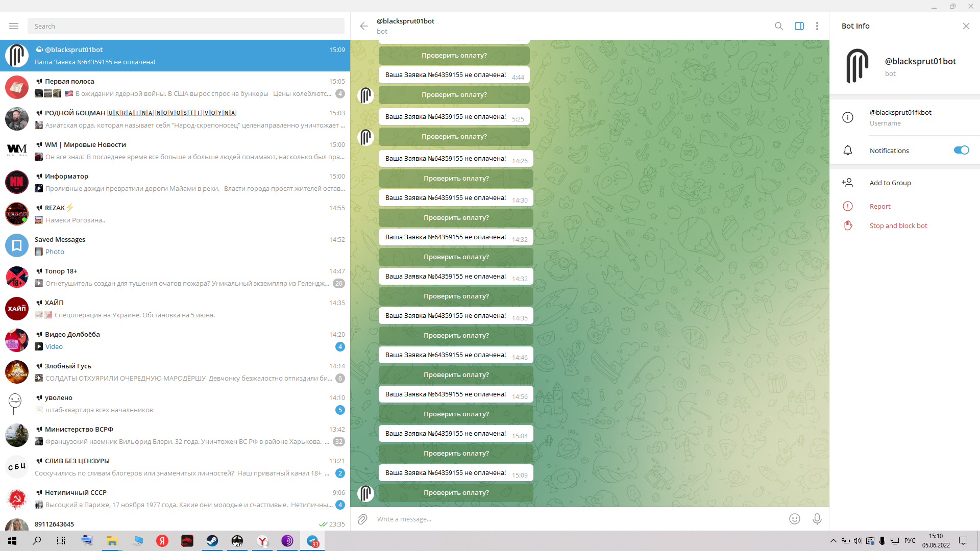This screenshot has height=551, width=980.
Task: Click the bot avatar in Bot Info
Action: click(857, 66)
